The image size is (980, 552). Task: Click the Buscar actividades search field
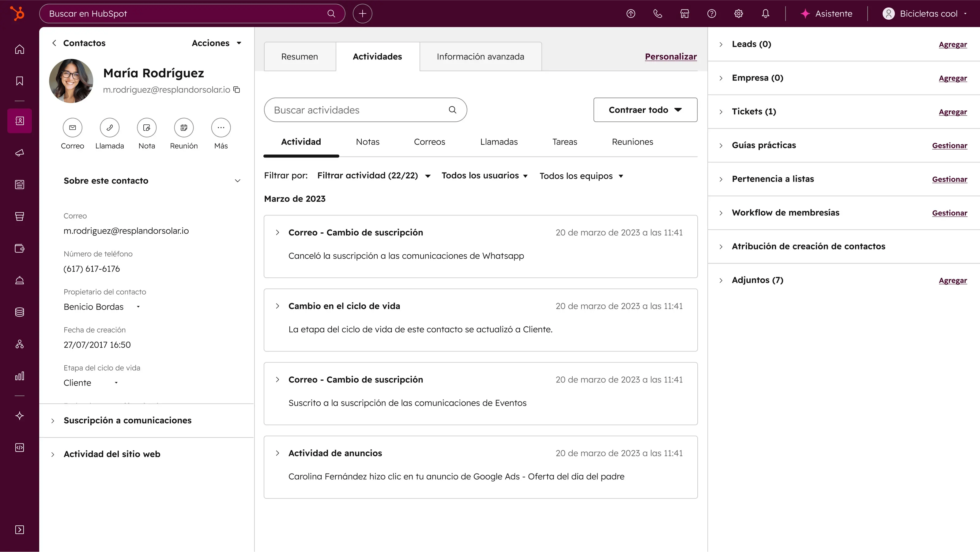coord(365,110)
